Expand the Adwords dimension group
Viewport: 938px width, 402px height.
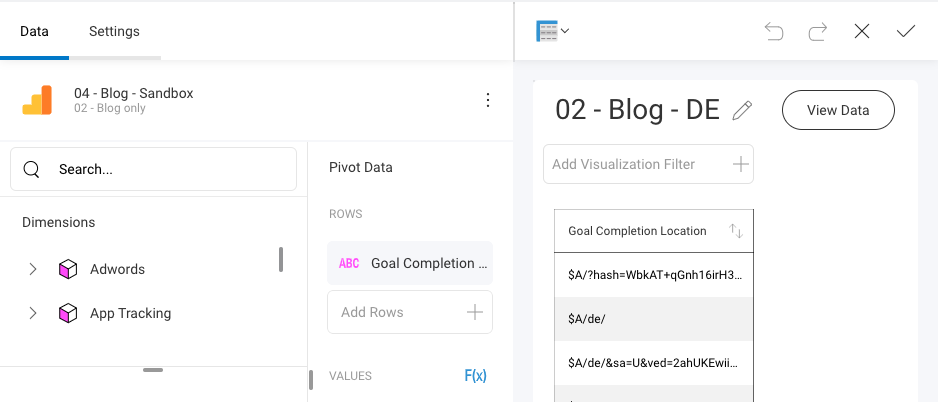[x=33, y=269]
